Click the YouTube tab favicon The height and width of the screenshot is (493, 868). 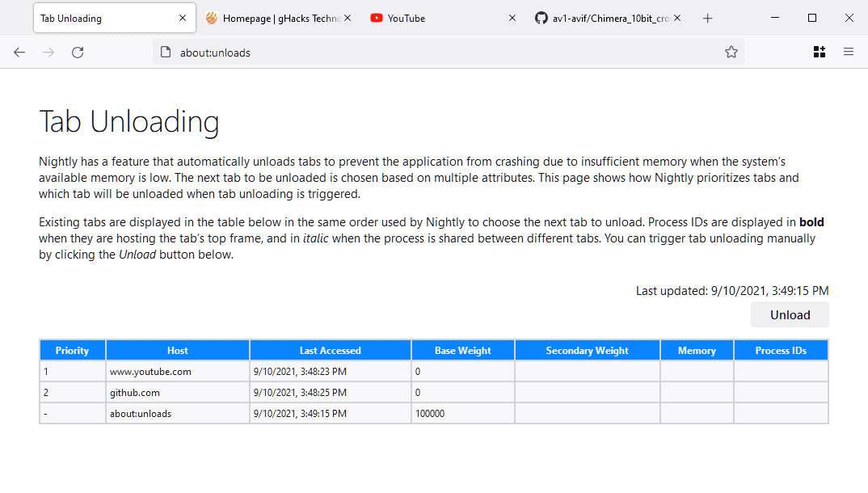coord(377,19)
